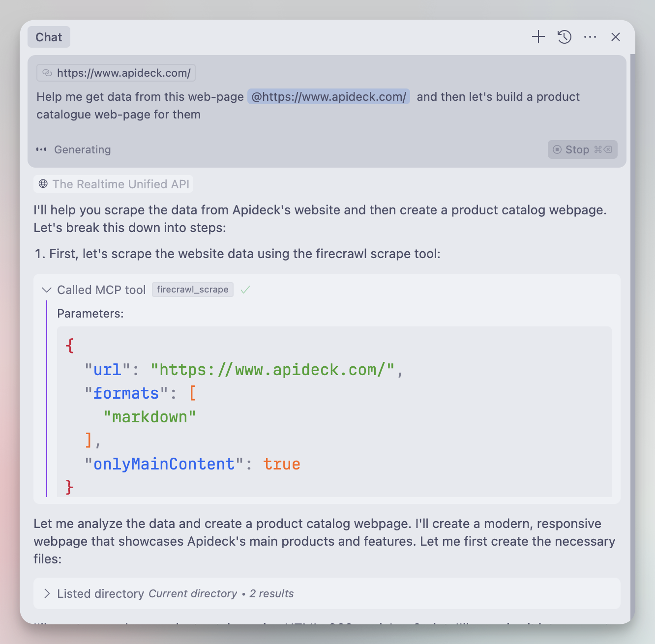Click the stop circle icon in Stop button

click(x=557, y=149)
